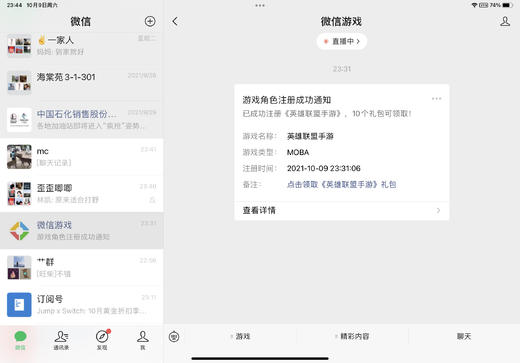Open the 微信 chats tab
520x363 pixels.
click(20, 340)
